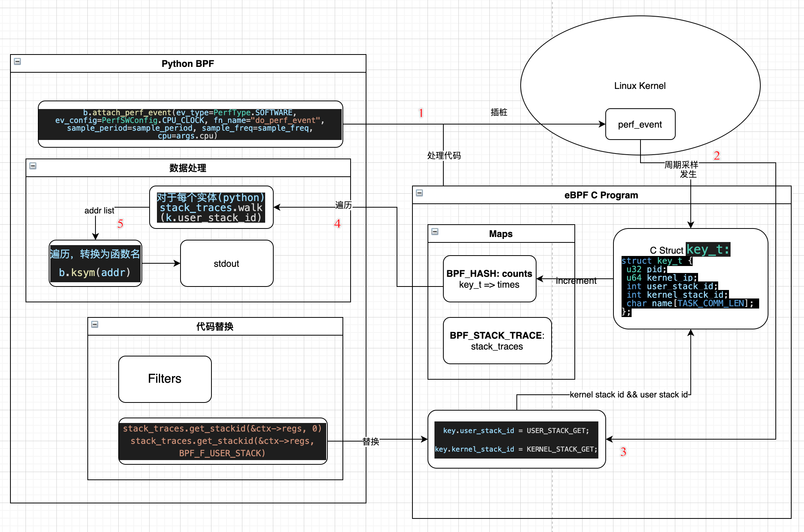Select the 插桩 edge label
The image size is (804, 532).
click(x=499, y=113)
